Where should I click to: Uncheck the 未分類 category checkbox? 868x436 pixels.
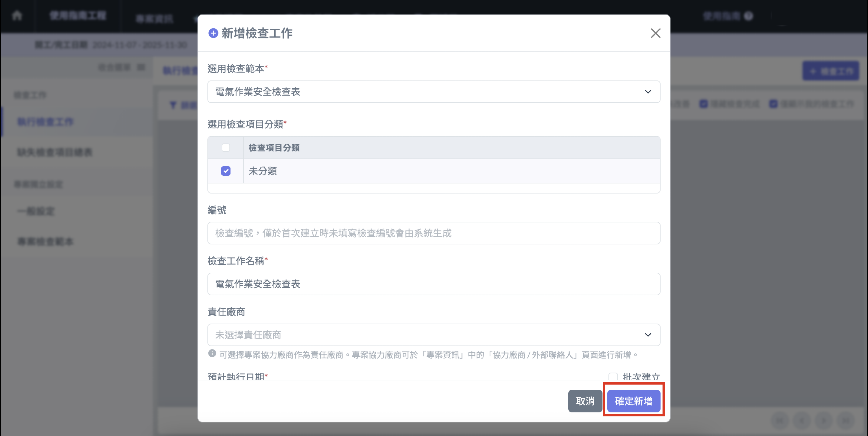[226, 171]
